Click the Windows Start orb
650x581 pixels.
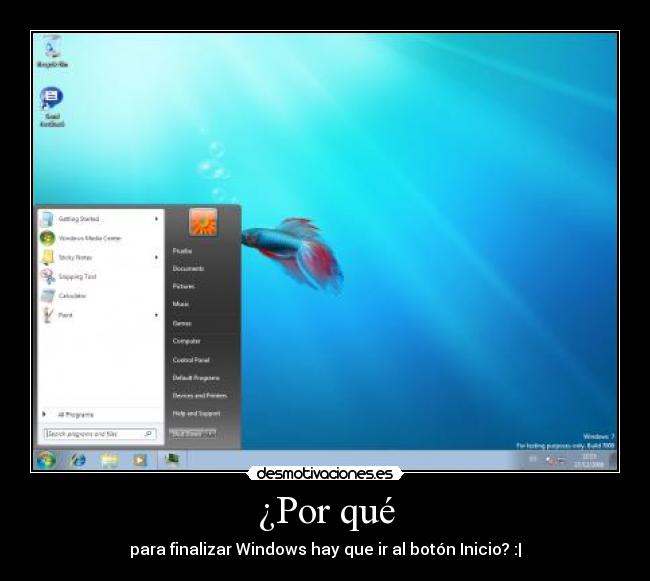pyautogui.click(x=46, y=460)
